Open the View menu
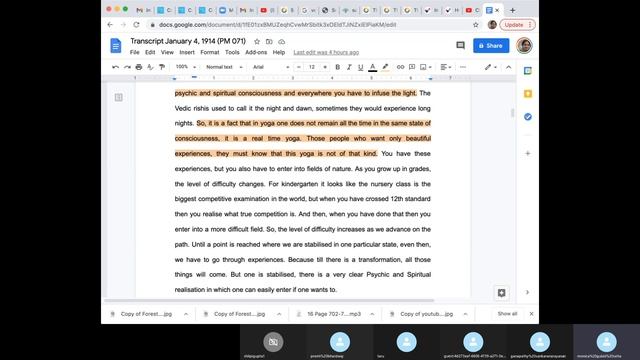 (167, 52)
